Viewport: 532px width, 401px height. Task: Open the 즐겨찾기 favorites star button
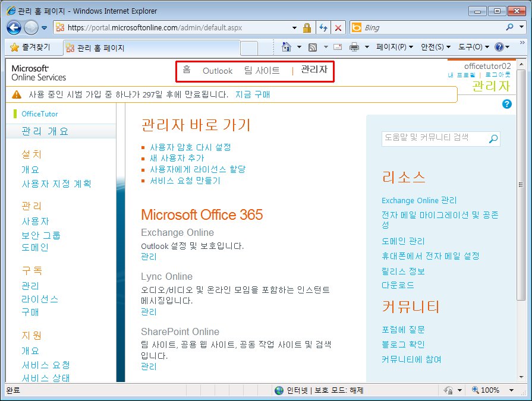(x=30, y=48)
